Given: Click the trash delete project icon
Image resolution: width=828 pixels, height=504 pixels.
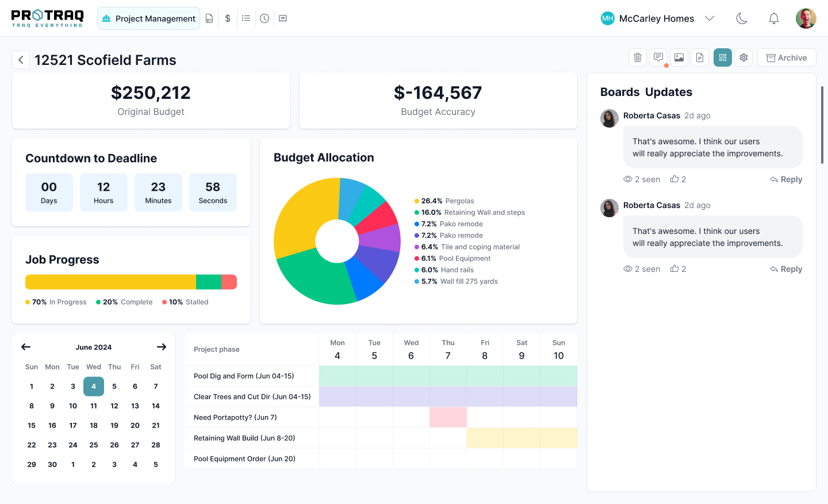Looking at the screenshot, I should 638,57.
